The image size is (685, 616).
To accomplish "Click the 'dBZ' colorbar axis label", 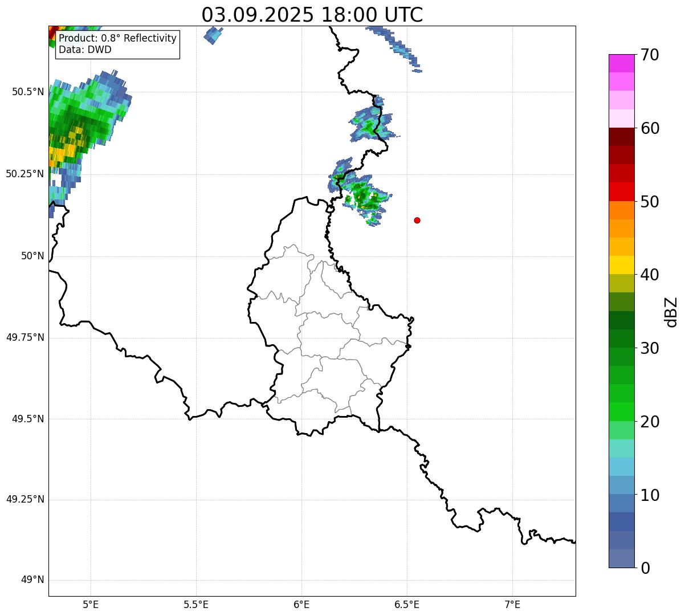I will point(671,312).
